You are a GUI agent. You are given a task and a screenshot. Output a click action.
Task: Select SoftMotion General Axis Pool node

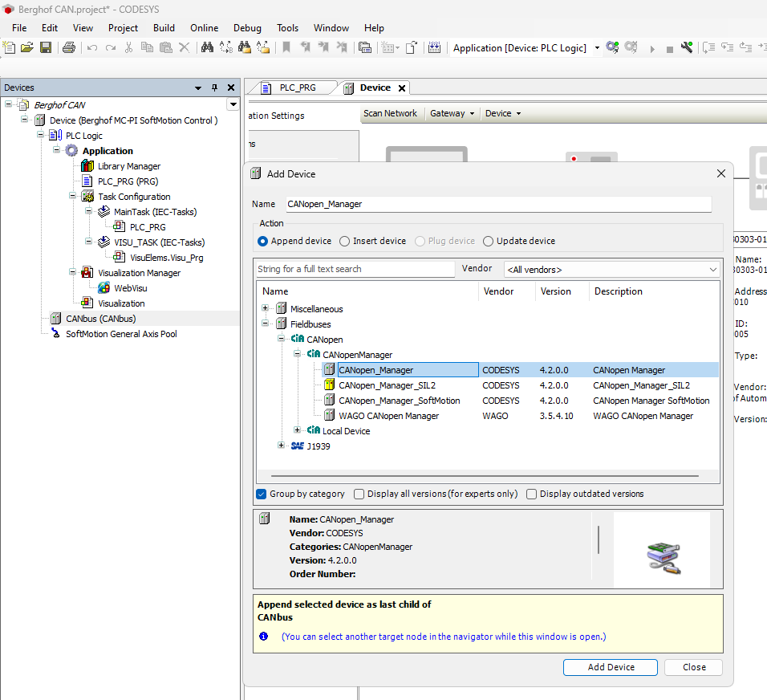pos(121,334)
